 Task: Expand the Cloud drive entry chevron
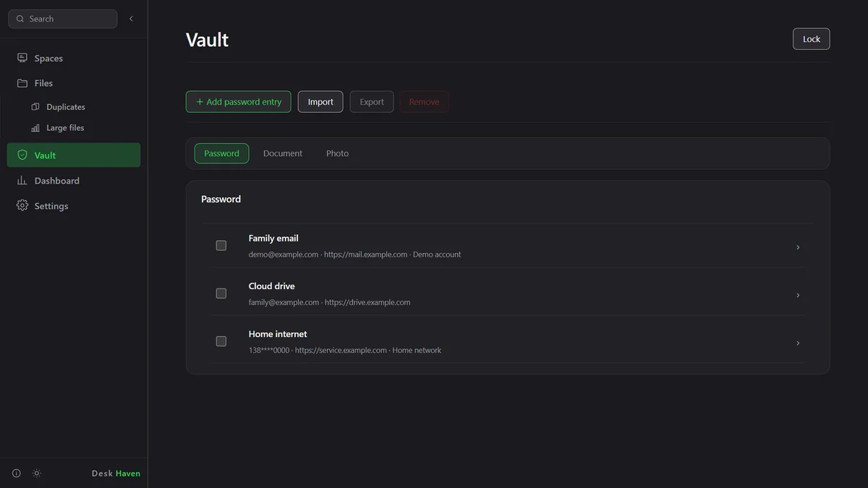798,295
